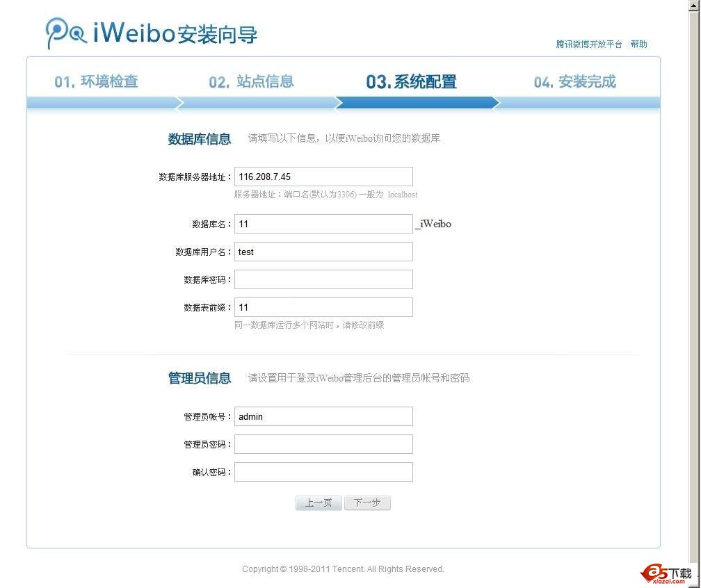The image size is (701, 588).
Task: Open the 帮助 help link
Action: coord(639,44)
